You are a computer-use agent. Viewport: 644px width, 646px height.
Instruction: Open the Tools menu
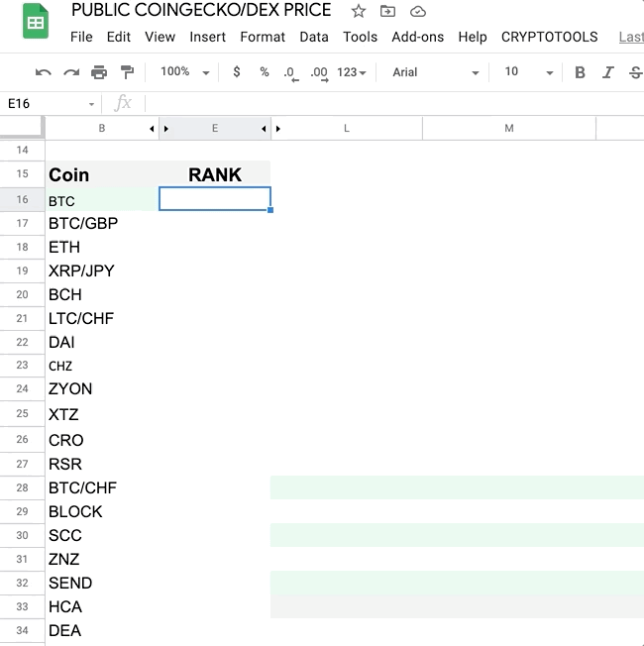[x=360, y=37]
